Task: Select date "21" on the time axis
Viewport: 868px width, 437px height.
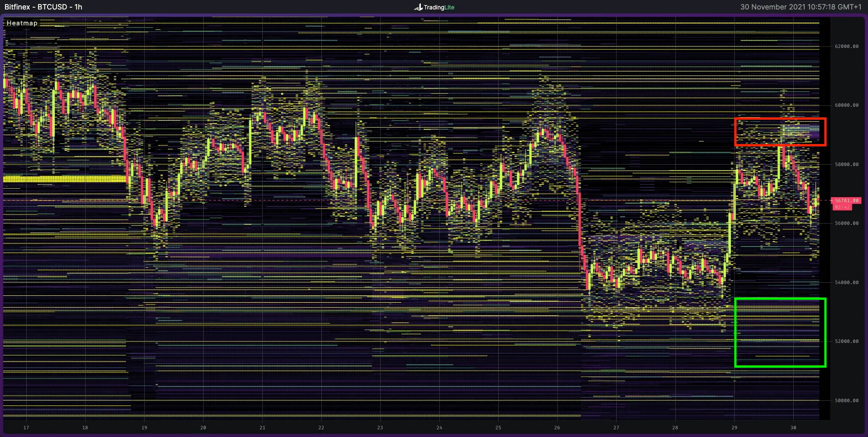Action: [262, 427]
